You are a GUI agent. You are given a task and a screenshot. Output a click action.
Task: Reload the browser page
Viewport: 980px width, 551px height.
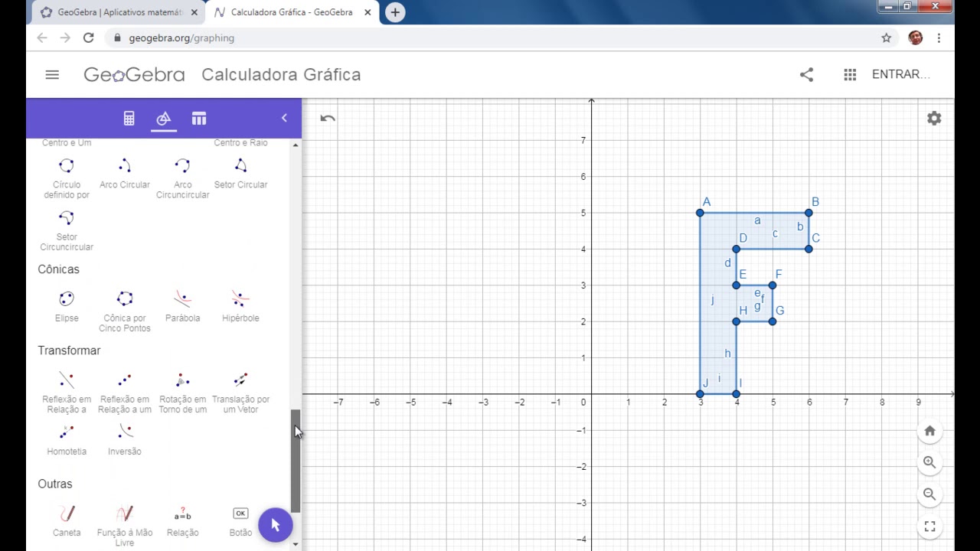pyautogui.click(x=88, y=37)
